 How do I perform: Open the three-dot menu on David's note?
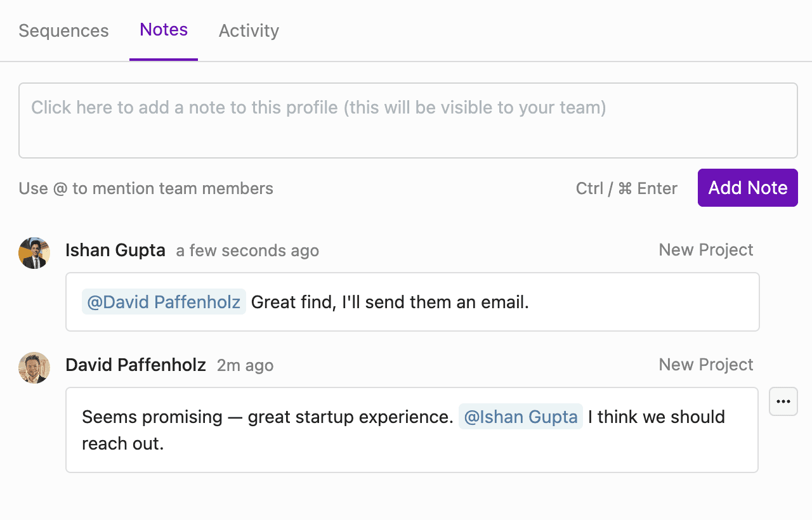[783, 401]
